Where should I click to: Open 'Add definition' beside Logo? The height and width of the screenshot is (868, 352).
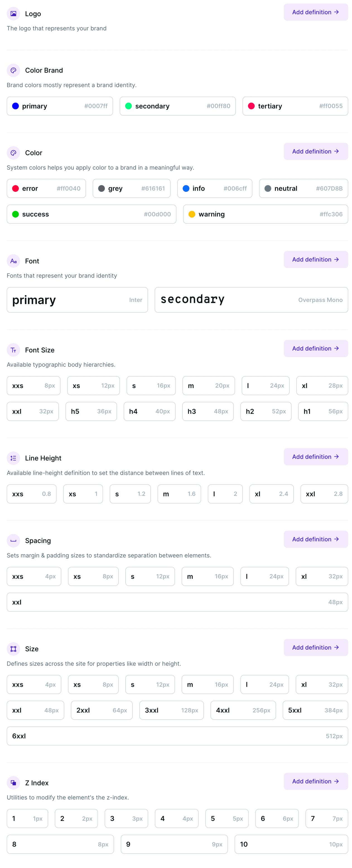315,12
